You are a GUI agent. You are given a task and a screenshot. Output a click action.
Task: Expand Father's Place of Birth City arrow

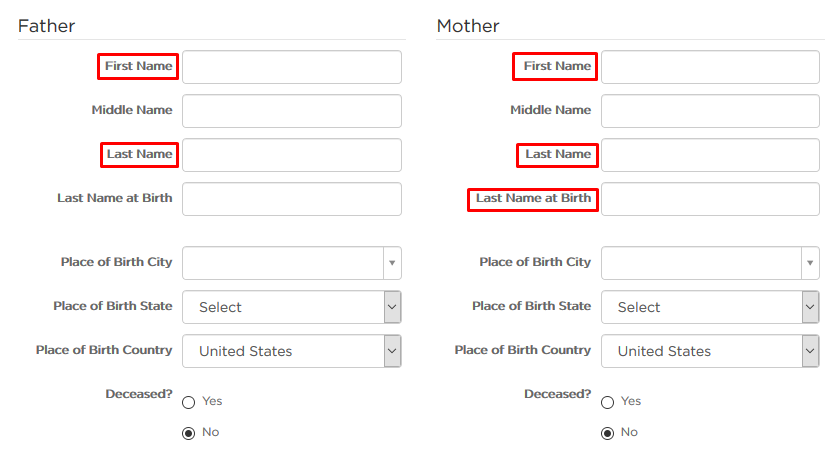(392, 263)
